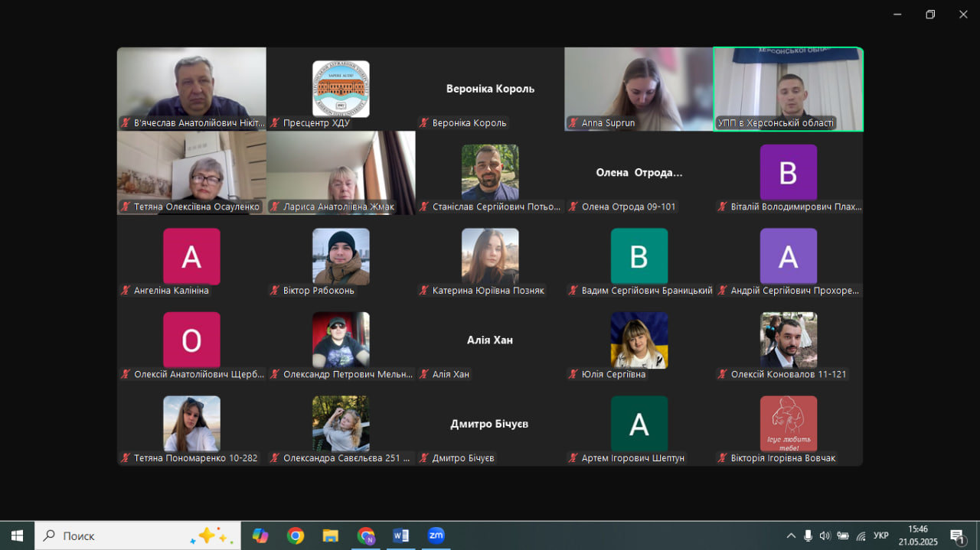Open Microsoft Word from the taskbar

point(400,535)
